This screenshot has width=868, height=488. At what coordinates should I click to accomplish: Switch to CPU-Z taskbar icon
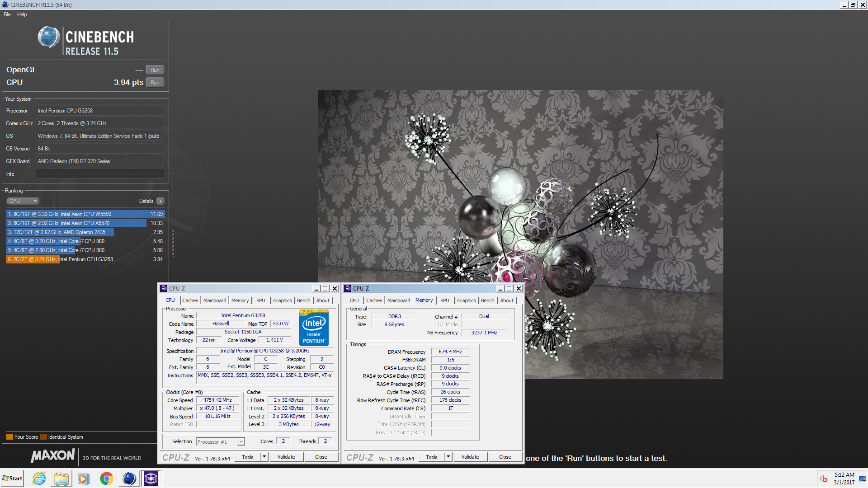[151, 479]
